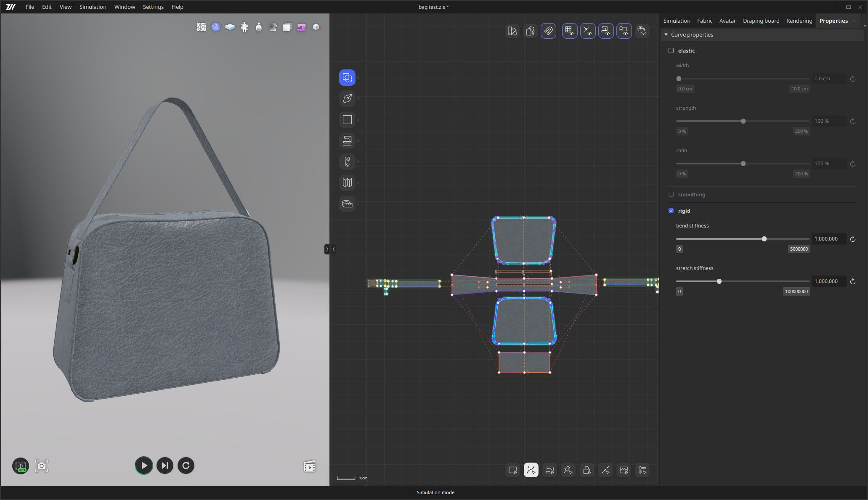The image size is (868, 500).
Task: Open the Simulation menu
Action: pyautogui.click(x=93, y=7)
